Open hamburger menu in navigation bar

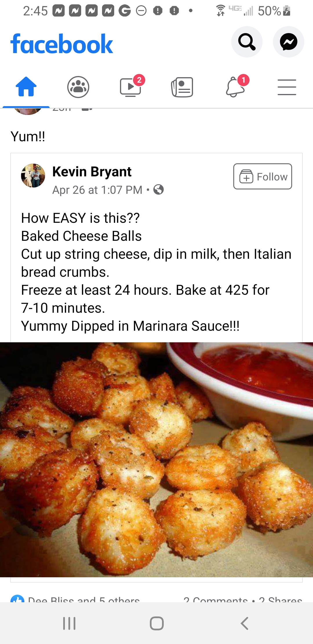[x=287, y=87]
